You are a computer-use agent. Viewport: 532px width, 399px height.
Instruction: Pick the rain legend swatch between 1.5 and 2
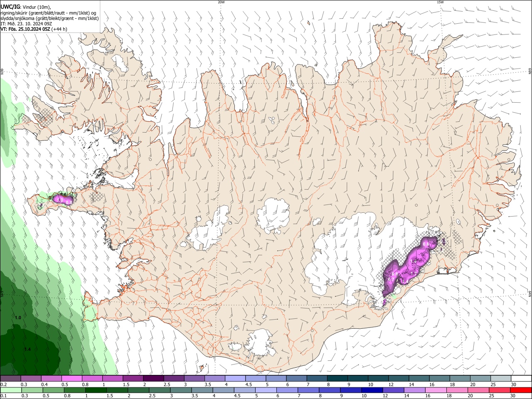(x=117, y=390)
